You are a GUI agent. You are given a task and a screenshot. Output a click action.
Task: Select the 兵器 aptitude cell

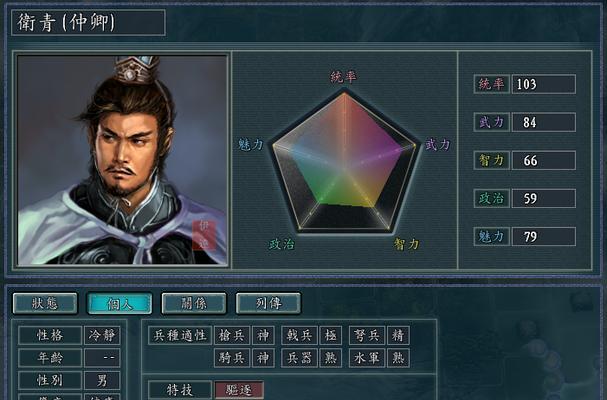(300, 358)
